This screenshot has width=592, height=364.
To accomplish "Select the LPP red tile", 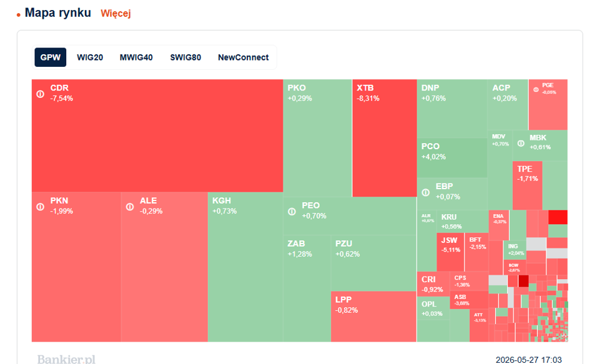I will [x=374, y=317].
